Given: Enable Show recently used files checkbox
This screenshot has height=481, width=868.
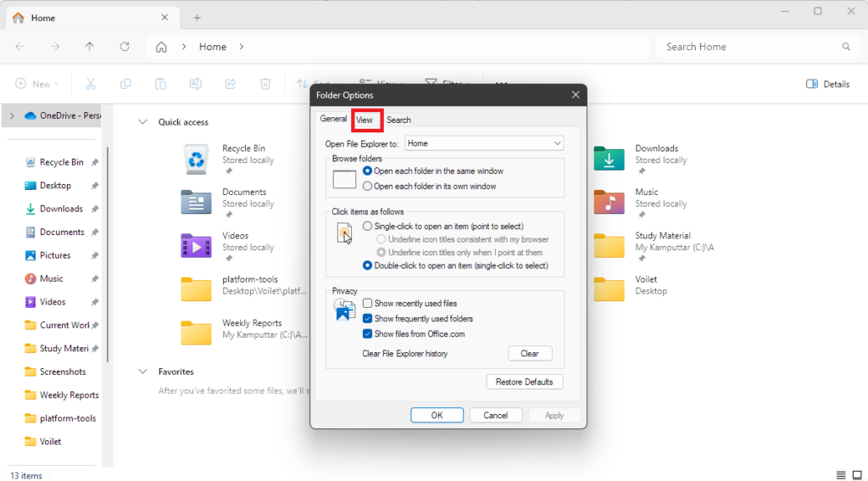Looking at the screenshot, I should coord(368,304).
